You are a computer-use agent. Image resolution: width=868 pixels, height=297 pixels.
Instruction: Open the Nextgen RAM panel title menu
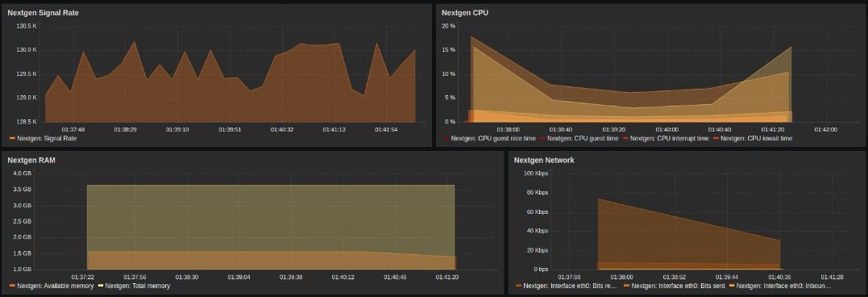pos(31,160)
